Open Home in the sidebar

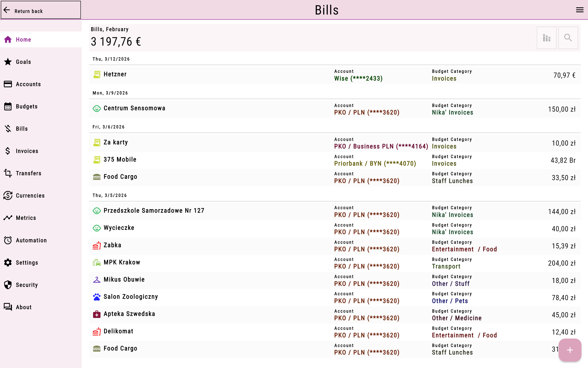[41, 39]
